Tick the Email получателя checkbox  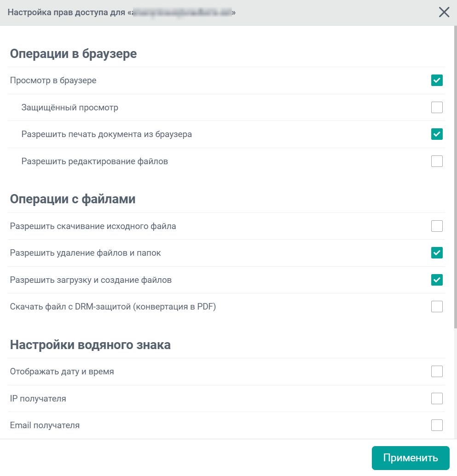tap(437, 425)
